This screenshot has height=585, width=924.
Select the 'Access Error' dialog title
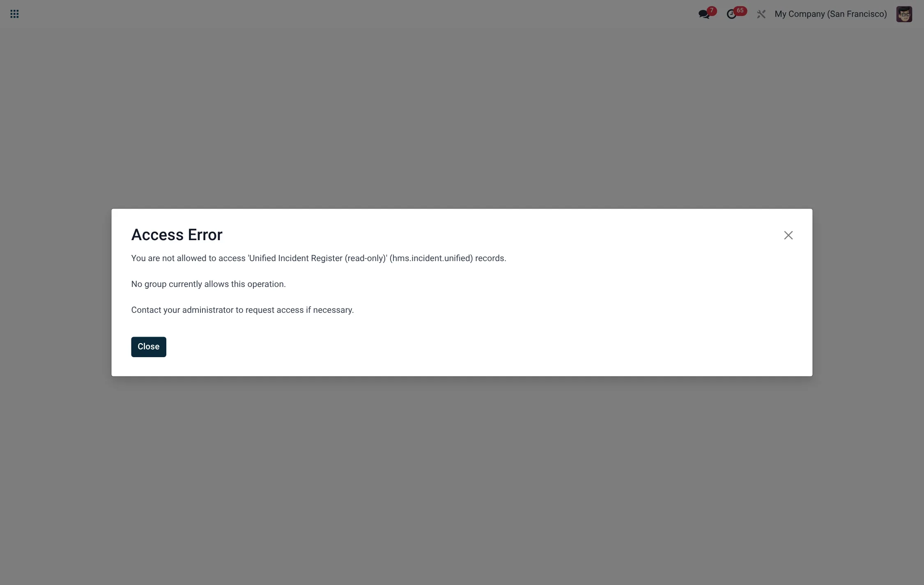coord(177,235)
